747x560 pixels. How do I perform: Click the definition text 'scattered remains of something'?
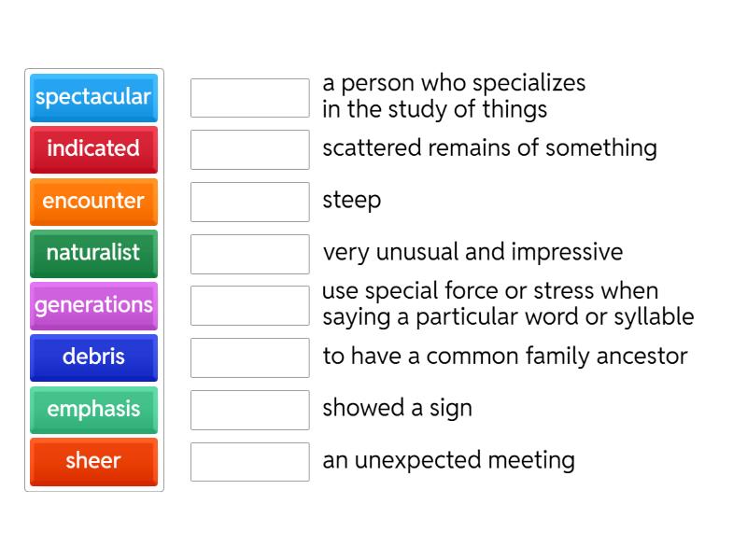[489, 148]
